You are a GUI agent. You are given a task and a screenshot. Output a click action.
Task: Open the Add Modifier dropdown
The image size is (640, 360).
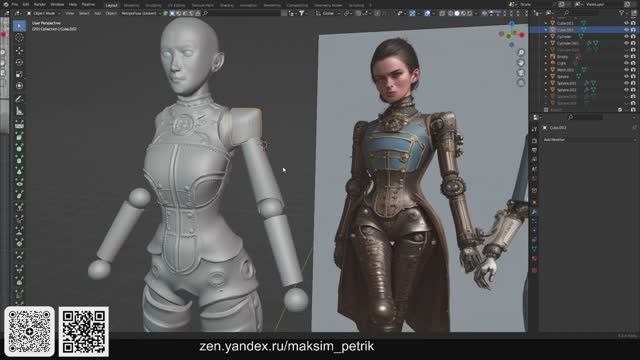click(589, 140)
